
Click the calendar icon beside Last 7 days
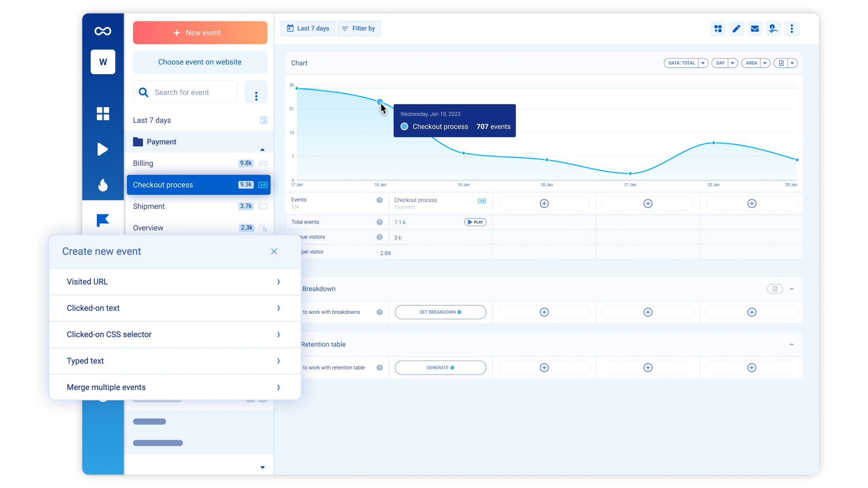[263, 120]
